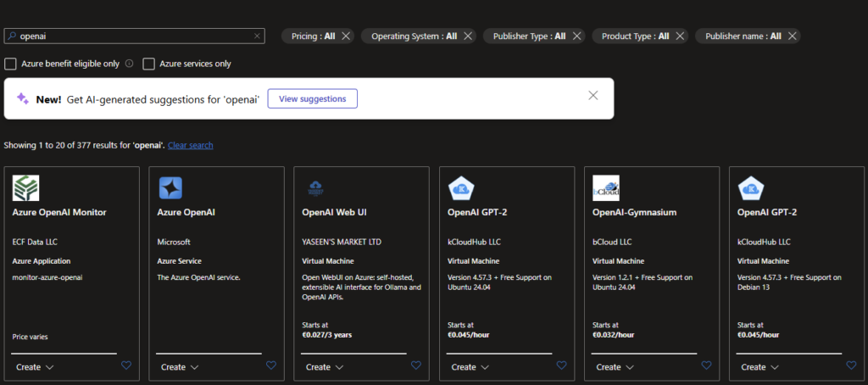Enable Azure benefit eligible only checkbox

tap(10, 64)
